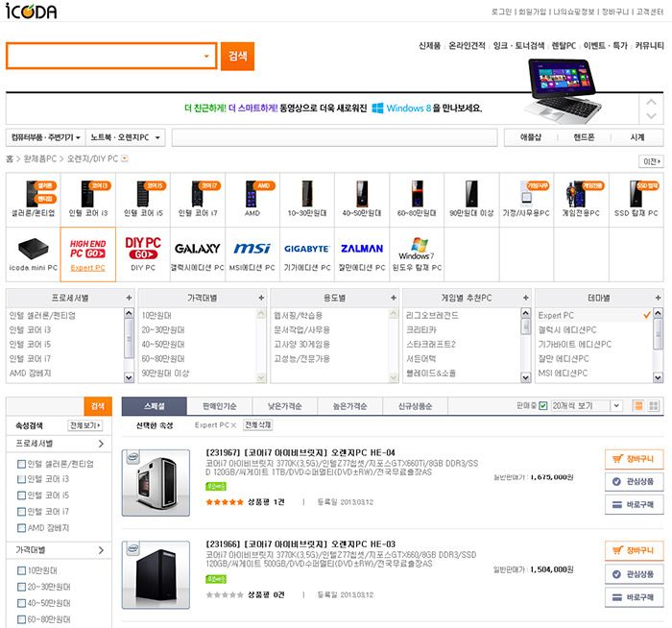Image resolution: width=672 pixels, height=628 pixels.
Task: Open the 10~30만원대 PC category icon
Action: pos(307,200)
